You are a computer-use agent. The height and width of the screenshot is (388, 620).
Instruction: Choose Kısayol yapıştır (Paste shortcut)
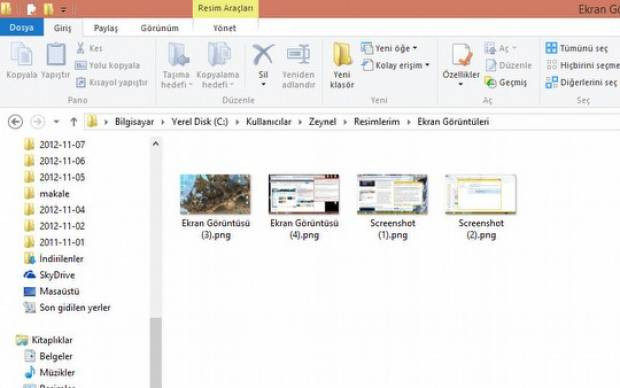pyautogui.click(x=112, y=82)
